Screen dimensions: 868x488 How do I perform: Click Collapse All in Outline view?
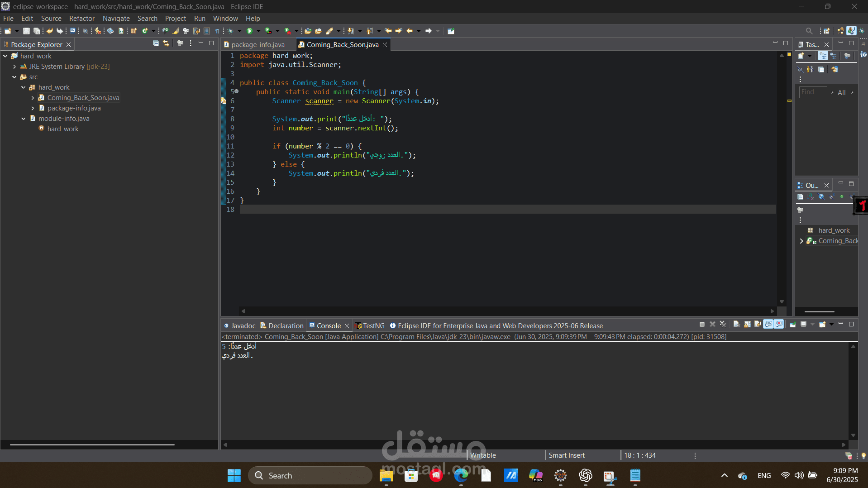[800, 196]
